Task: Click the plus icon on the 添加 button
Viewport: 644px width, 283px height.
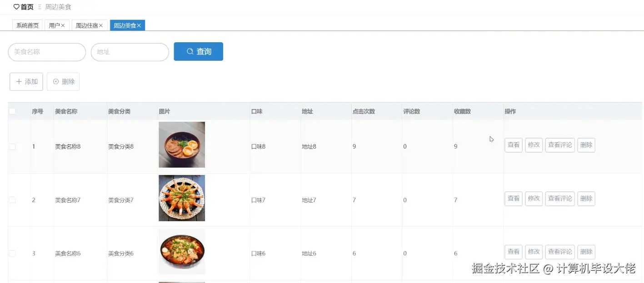Action: [x=20, y=81]
